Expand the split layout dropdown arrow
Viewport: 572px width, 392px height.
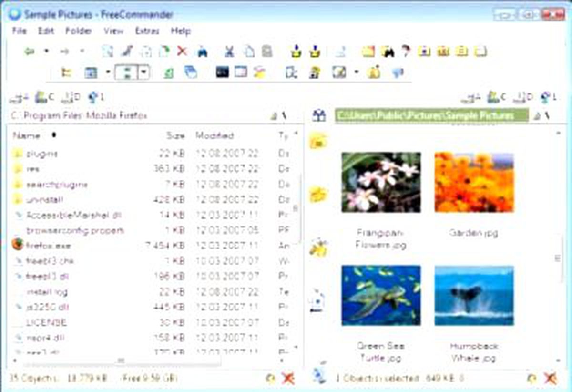tap(144, 72)
